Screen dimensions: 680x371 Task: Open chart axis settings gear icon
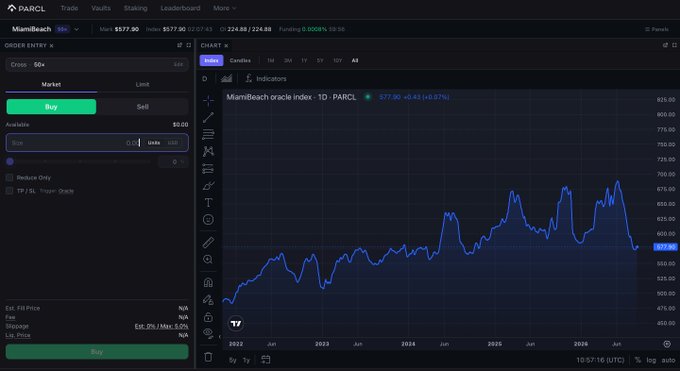[667, 344]
